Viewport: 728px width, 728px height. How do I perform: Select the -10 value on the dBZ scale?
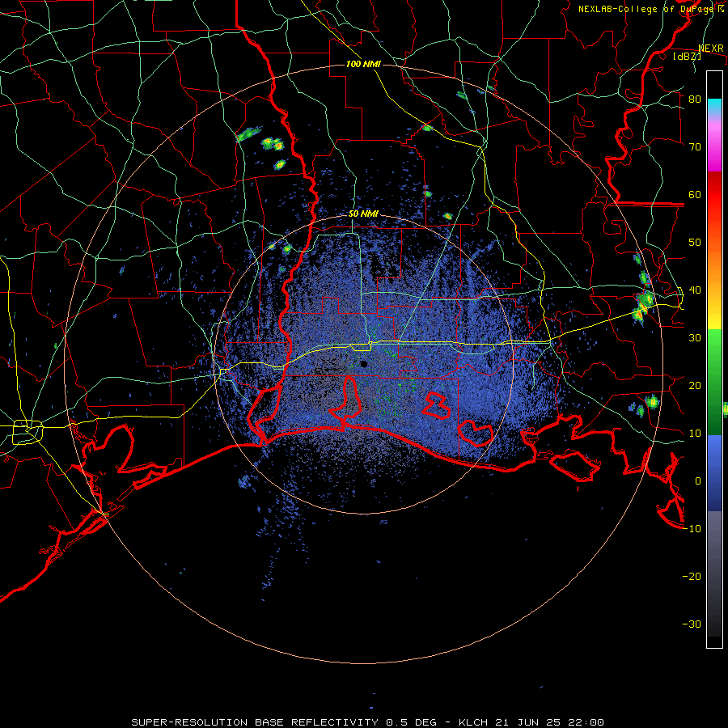point(692,529)
